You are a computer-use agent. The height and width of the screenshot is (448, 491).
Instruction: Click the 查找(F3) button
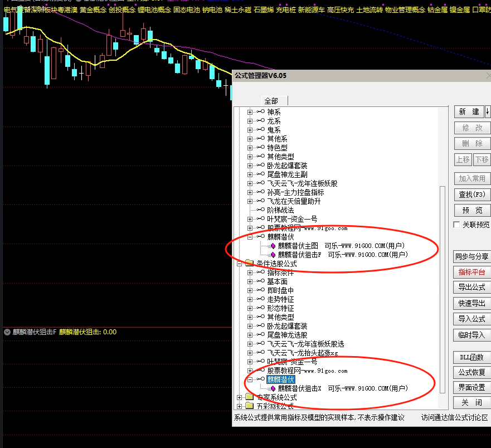click(x=472, y=194)
